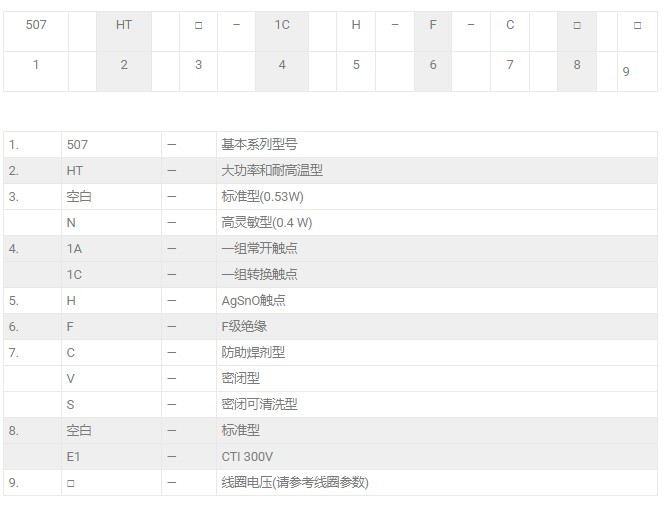Click the '标准型(0.53W)' description

click(260, 197)
